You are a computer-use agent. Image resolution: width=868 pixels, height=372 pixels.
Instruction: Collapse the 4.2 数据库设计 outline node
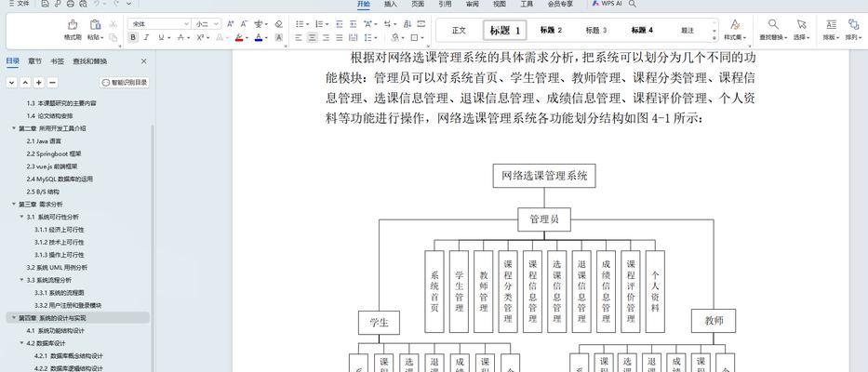tap(21, 343)
